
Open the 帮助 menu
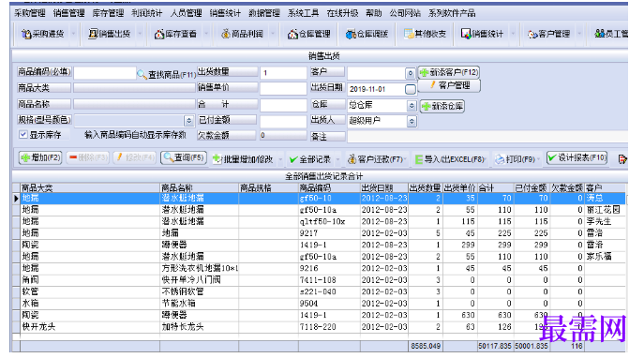(373, 13)
